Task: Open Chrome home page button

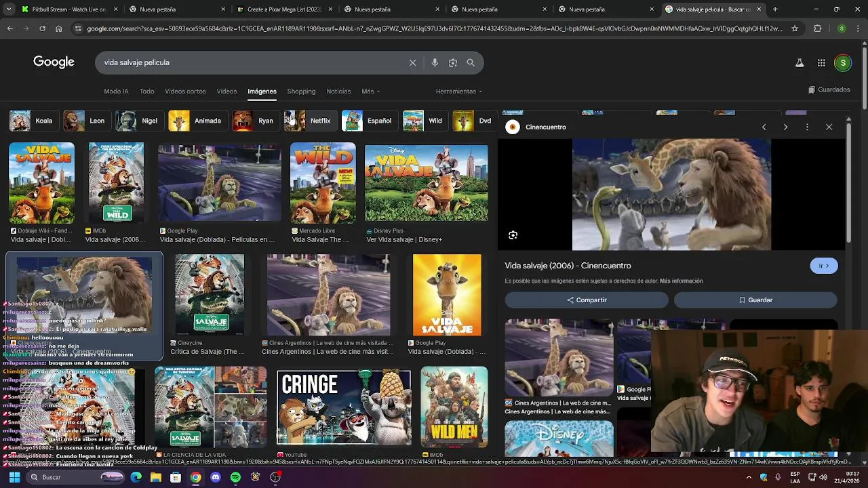Action: (58, 28)
